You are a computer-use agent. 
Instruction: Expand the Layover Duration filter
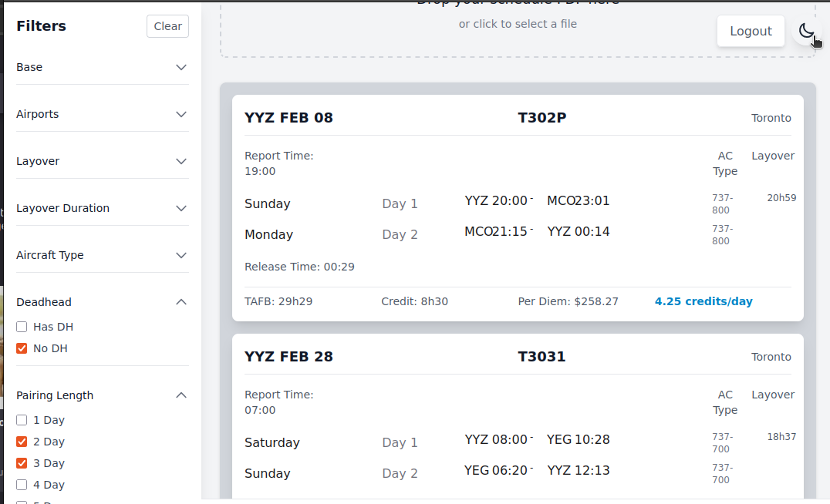point(181,208)
